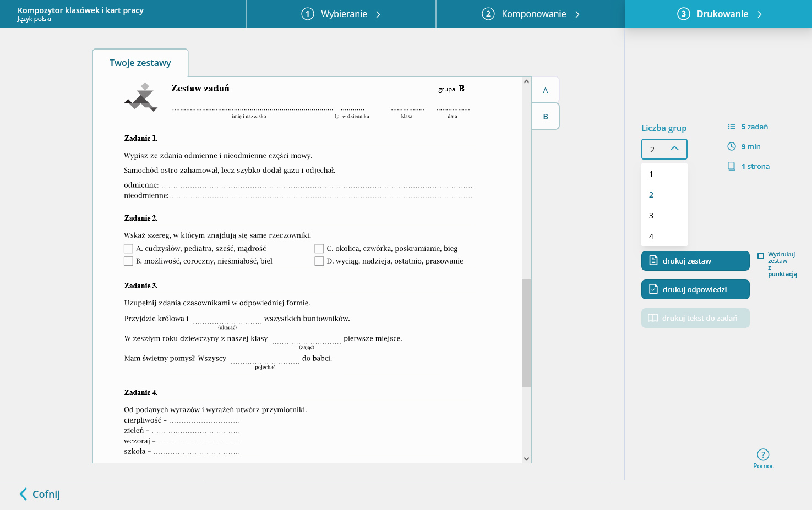Click the step 2 circle number icon

pyautogui.click(x=488, y=14)
